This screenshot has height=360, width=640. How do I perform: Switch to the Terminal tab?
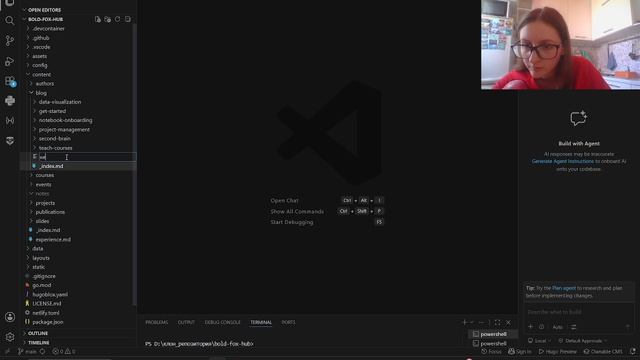tap(261, 322)
